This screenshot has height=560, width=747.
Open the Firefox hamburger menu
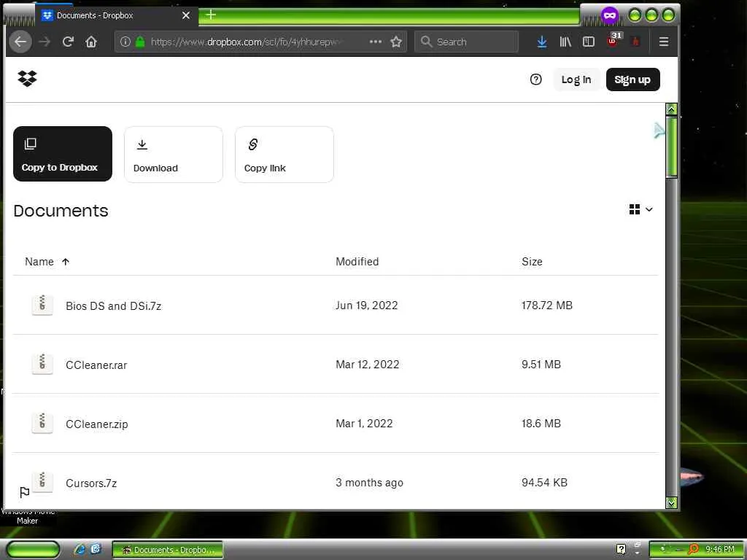664,42
